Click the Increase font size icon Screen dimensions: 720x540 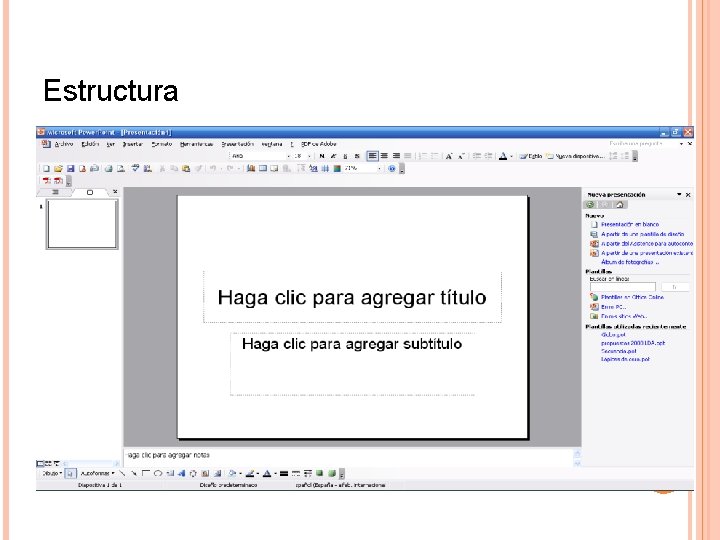(x=449, y=156)
